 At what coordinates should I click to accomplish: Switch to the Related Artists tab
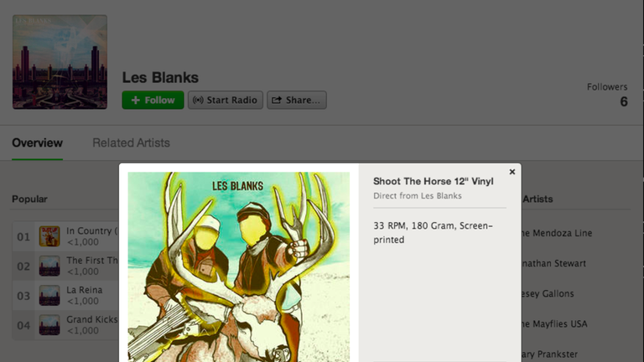[131, 142]
